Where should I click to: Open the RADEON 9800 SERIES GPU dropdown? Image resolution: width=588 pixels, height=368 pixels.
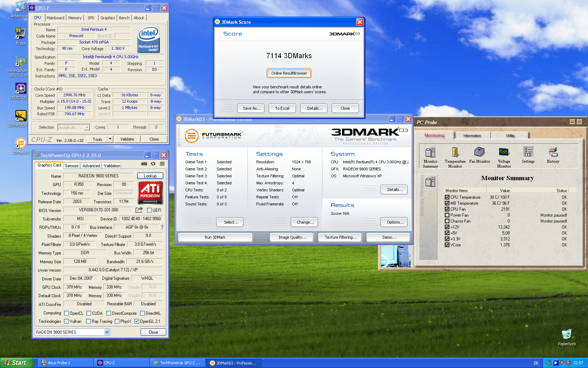pos(107,332)
